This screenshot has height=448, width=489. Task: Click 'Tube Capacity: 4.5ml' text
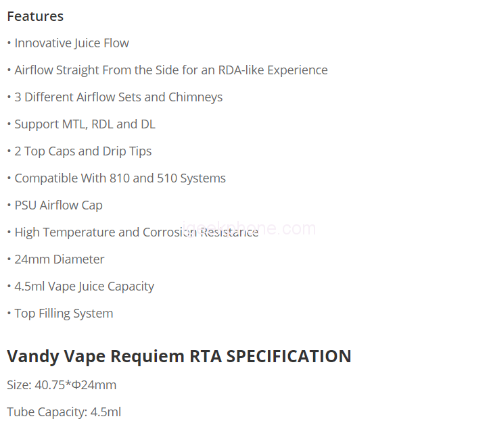[64, 412]
